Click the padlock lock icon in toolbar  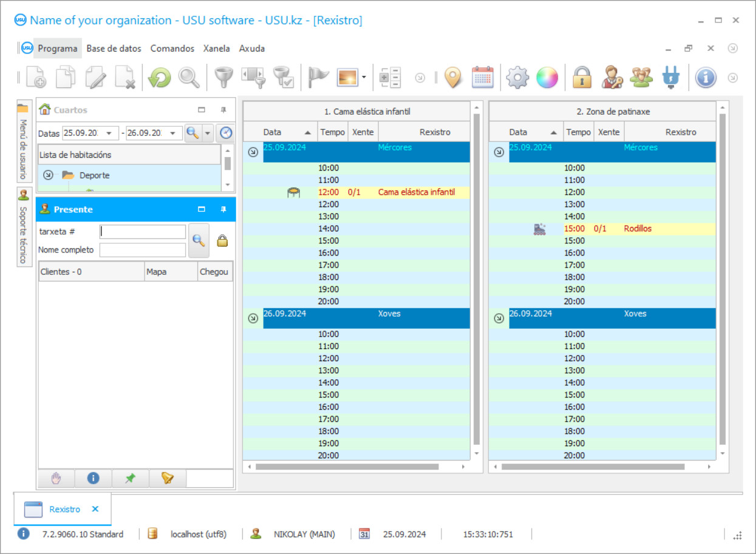click(582, 78)
